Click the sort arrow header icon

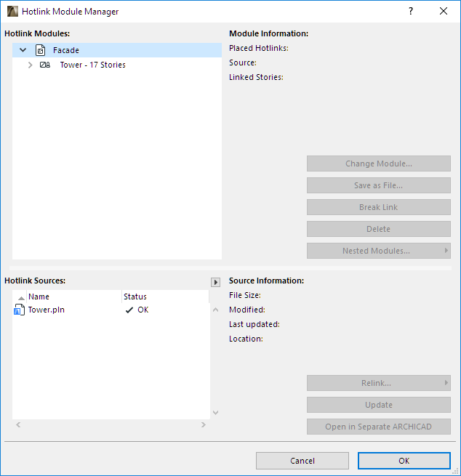click(21, 298)
